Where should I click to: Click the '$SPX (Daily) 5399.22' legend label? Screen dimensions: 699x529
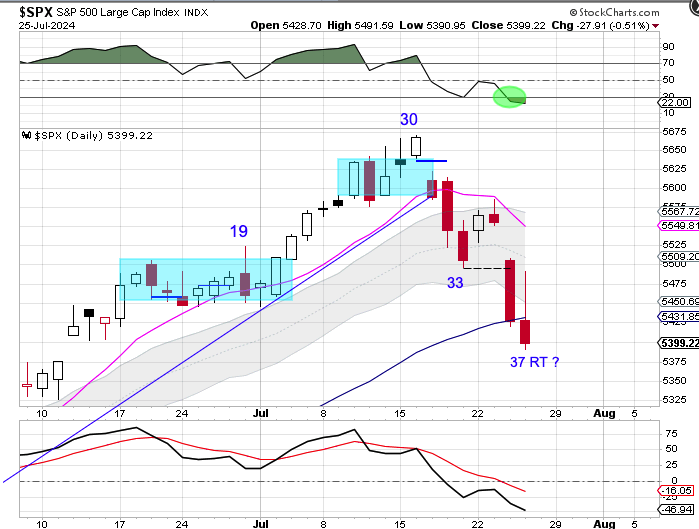point(94,135)
